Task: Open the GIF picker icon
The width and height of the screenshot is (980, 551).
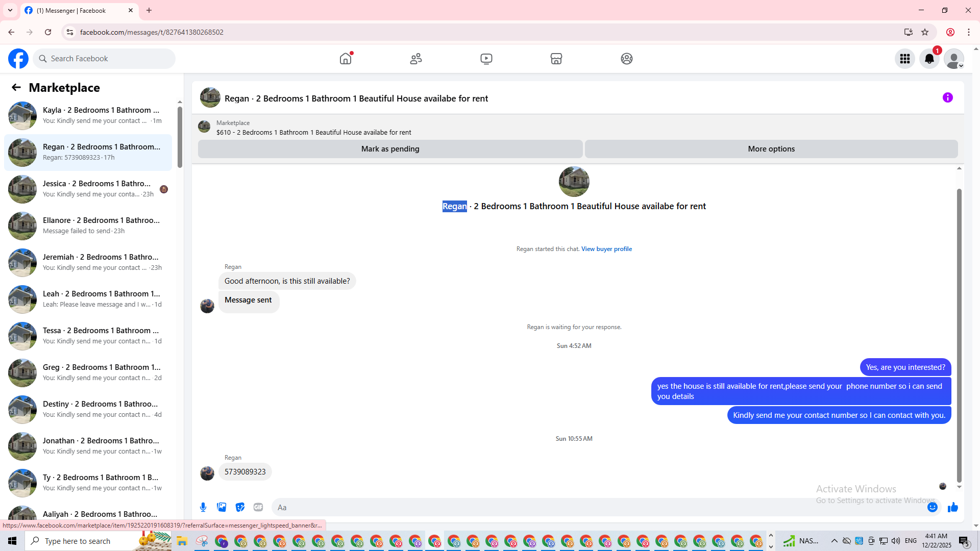Action: click(258, 507)
